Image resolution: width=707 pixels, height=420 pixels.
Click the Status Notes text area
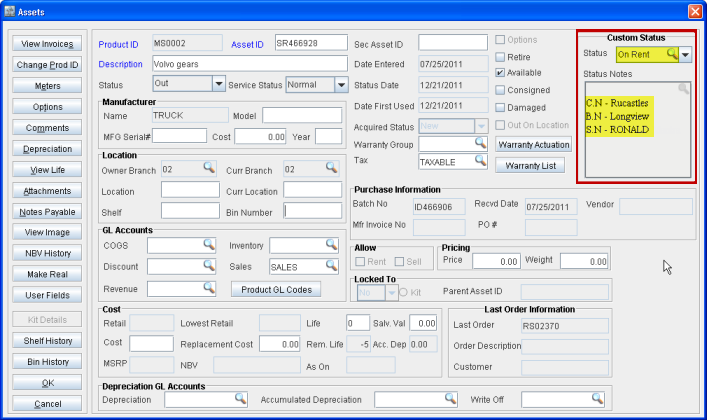tap(638, 130)
